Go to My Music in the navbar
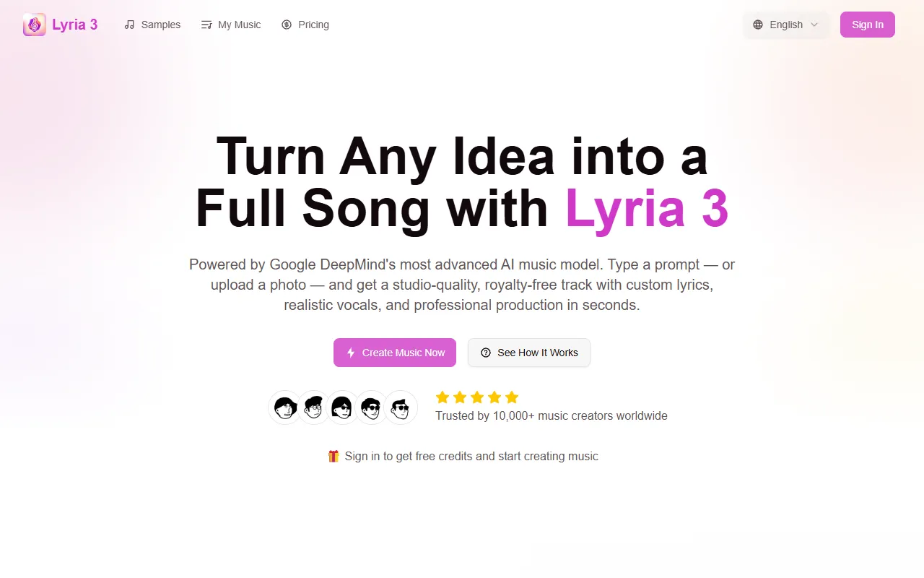The width and height of the screenshot is (924, 578). (239, 25)
